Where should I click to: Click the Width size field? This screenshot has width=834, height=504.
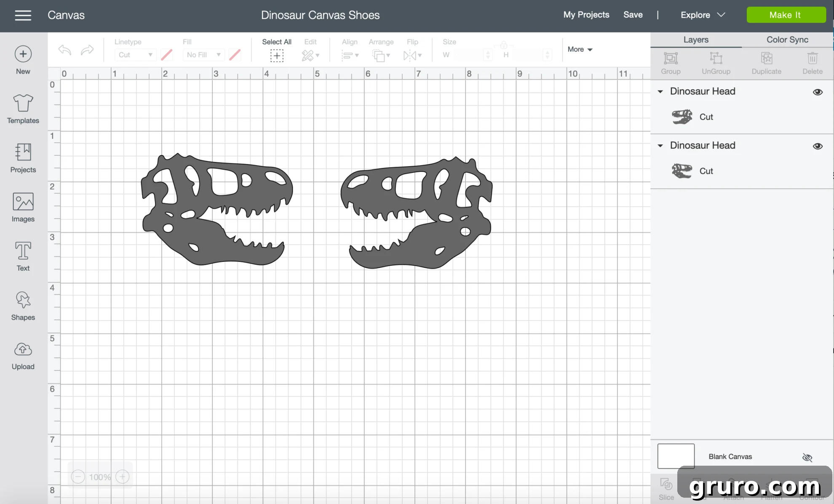[468, 55]
